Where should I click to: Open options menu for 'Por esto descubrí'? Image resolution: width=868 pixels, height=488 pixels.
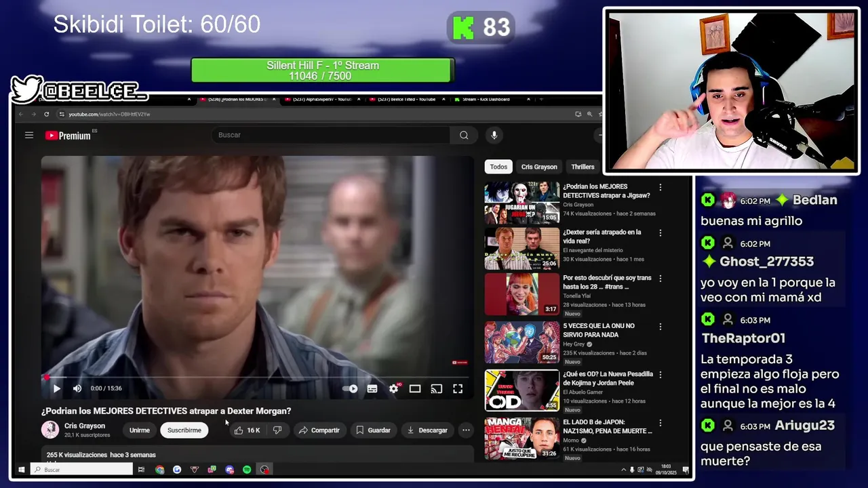tap(660, 279)
